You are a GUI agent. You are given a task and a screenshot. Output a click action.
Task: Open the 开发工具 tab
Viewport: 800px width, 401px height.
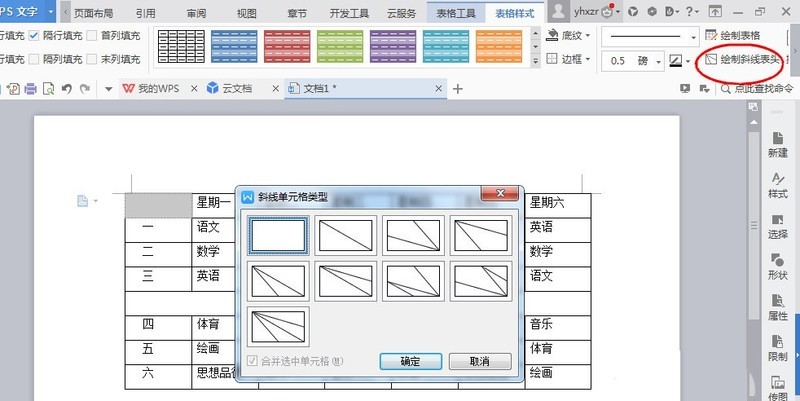click(x=349, y=13)
